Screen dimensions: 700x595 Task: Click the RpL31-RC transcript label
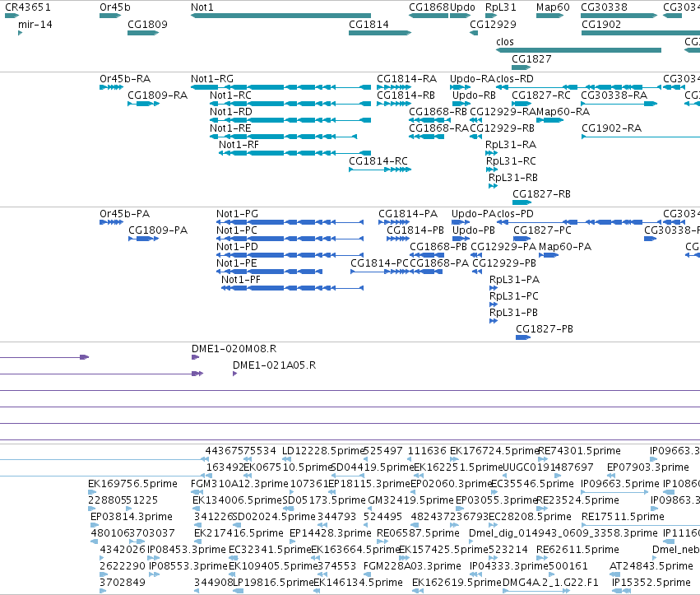(x=511, y=160)
